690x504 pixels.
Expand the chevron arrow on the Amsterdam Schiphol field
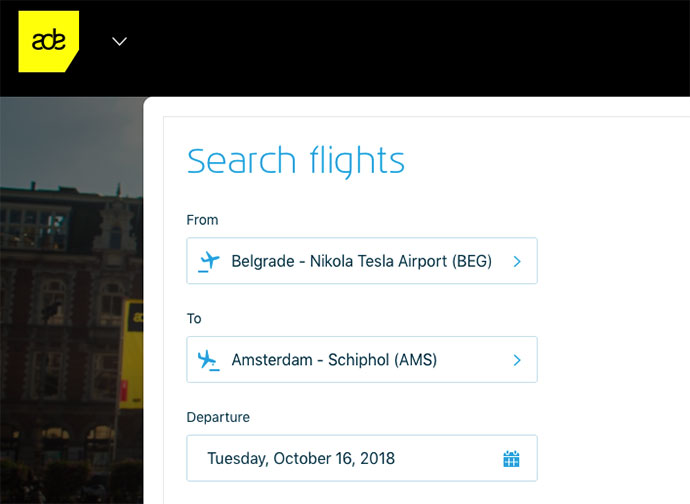(517, 360)
